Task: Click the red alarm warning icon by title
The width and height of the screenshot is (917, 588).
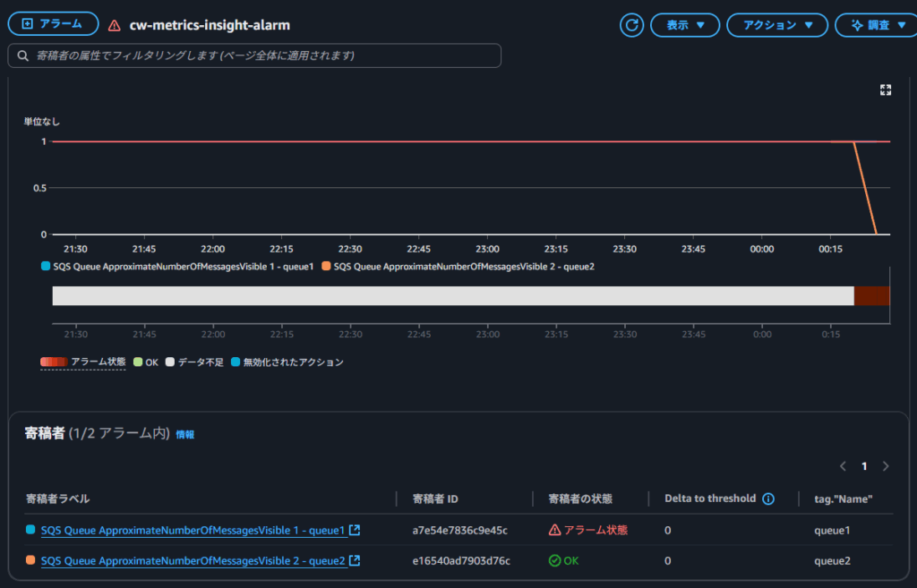Action: (x=114, y=26)
